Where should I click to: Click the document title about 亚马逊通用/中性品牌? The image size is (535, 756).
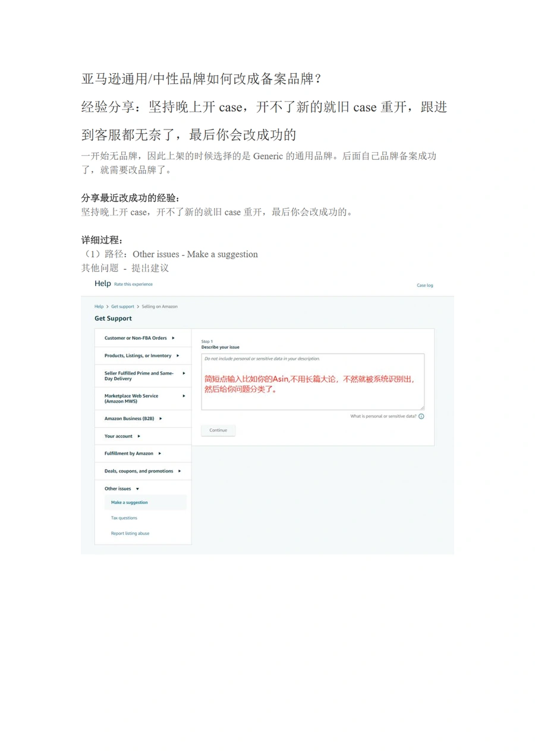click(x=202, y=78)
